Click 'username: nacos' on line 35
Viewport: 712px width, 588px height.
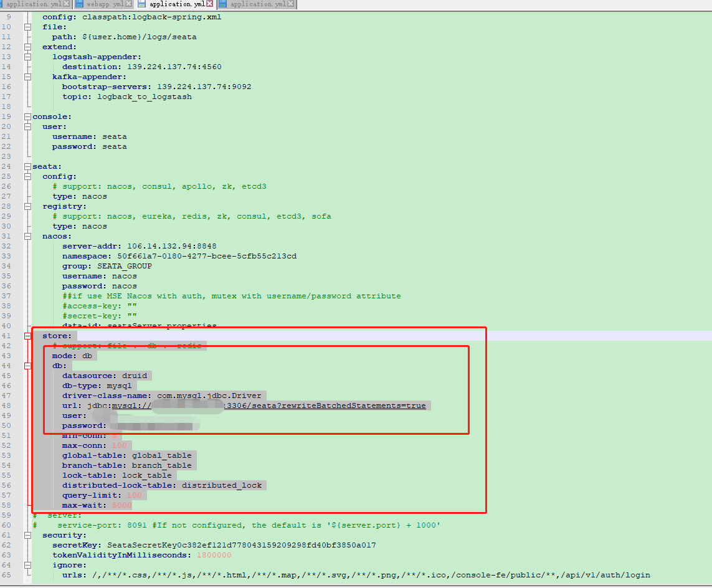(100, 276)
